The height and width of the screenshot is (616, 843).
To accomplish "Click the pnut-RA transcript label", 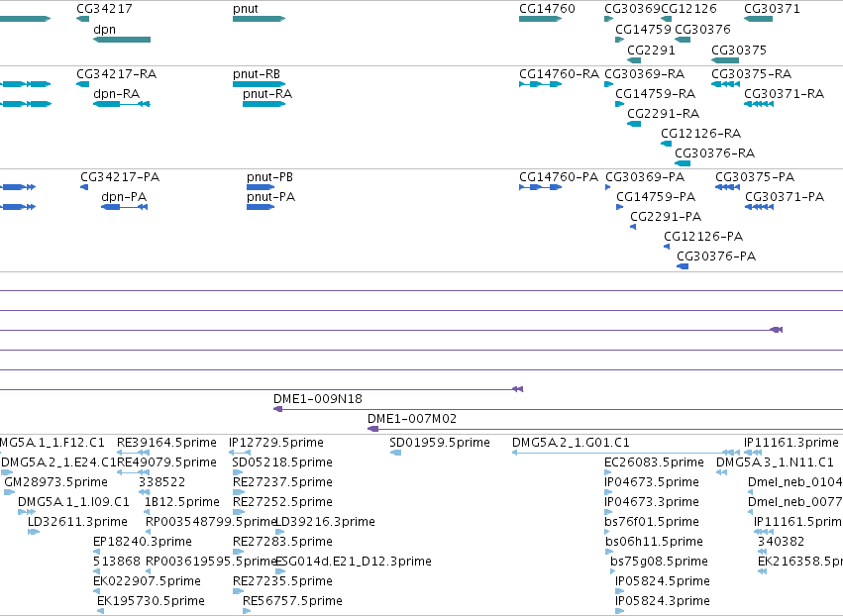I will 267,94.
